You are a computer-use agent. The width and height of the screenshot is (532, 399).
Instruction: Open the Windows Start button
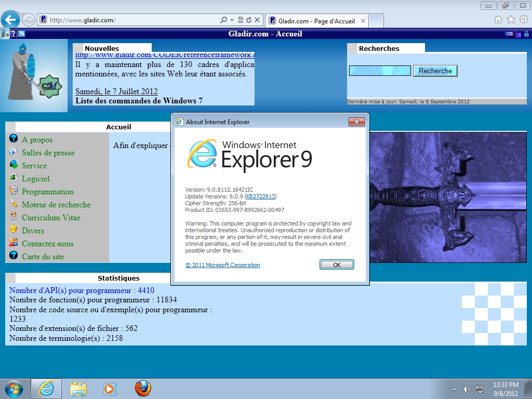pyautogui.click(x=14, y=389)
